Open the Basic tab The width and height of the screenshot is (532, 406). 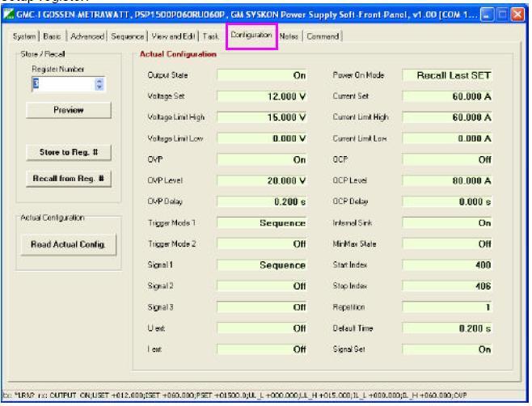pos(53,36)
